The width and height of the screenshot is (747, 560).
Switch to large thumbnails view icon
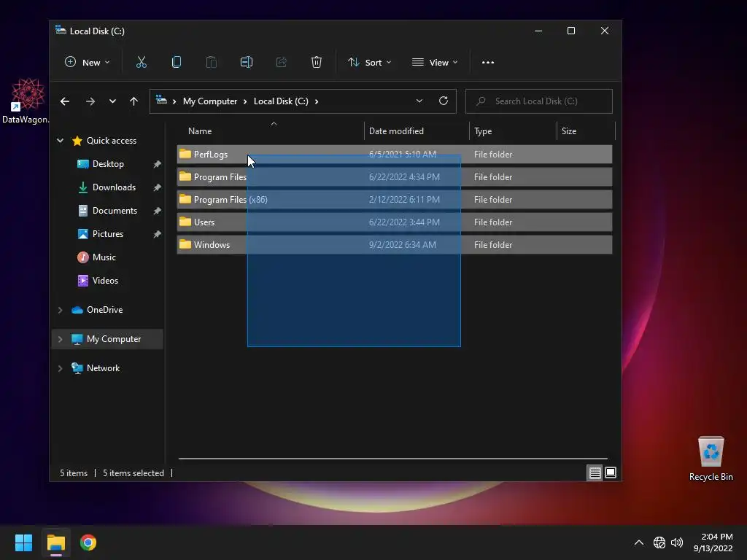[x=611, y=472]
